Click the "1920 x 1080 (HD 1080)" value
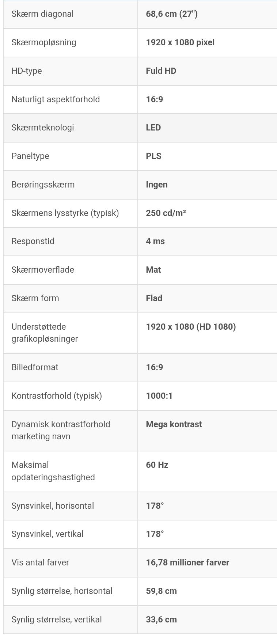 (x=191, y=327)
